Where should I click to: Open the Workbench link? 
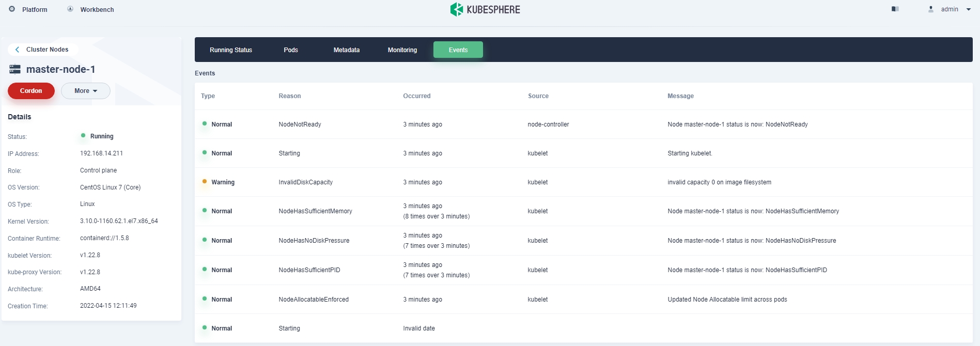97,10
